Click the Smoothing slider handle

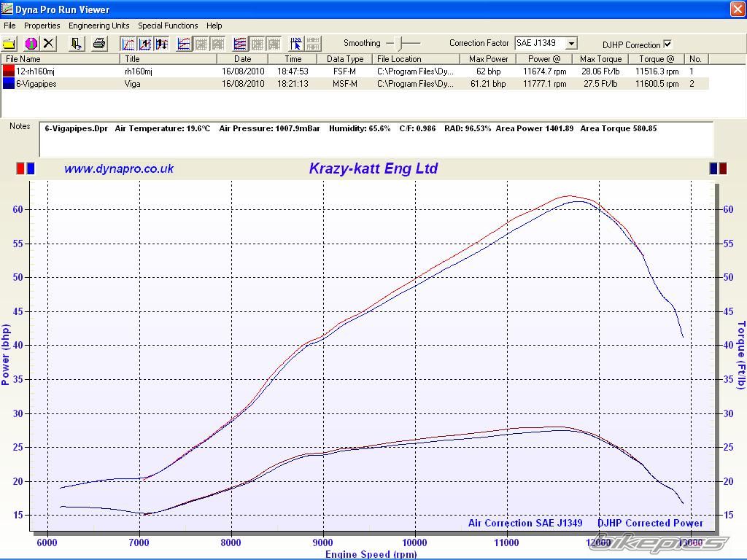(399, 44)
